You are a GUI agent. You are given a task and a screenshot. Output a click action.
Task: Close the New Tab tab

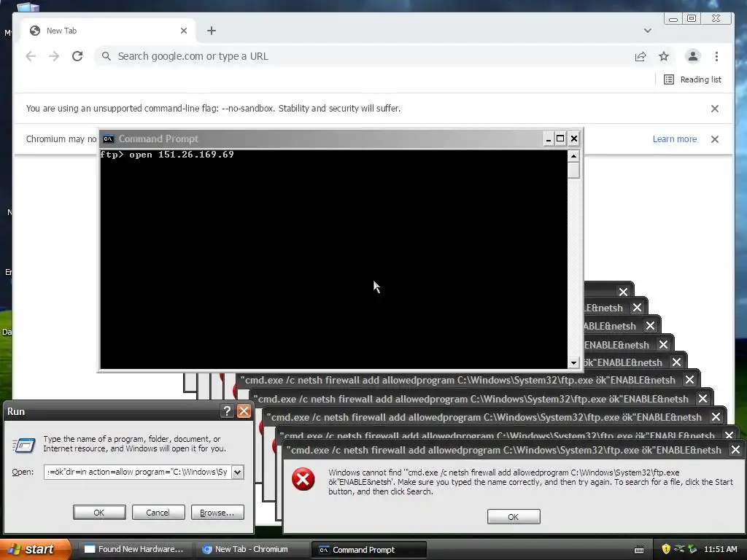(x=184, y=31)
